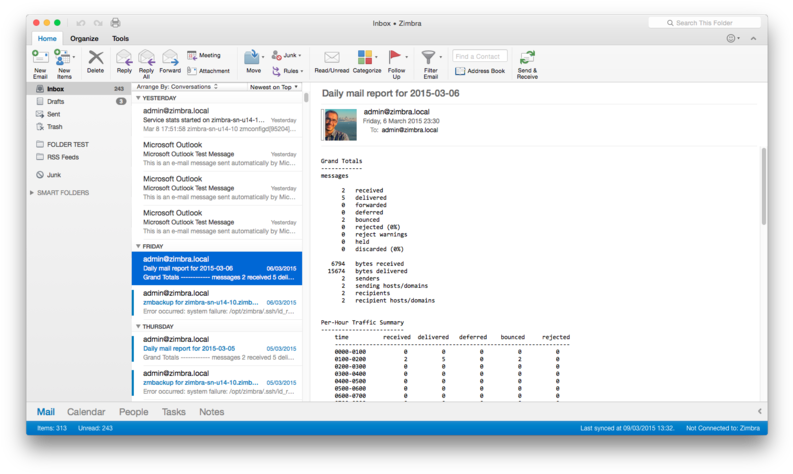Expand the Smart Folders section
The height and width of the screenshot is (474, 793).
pos(32,193)
